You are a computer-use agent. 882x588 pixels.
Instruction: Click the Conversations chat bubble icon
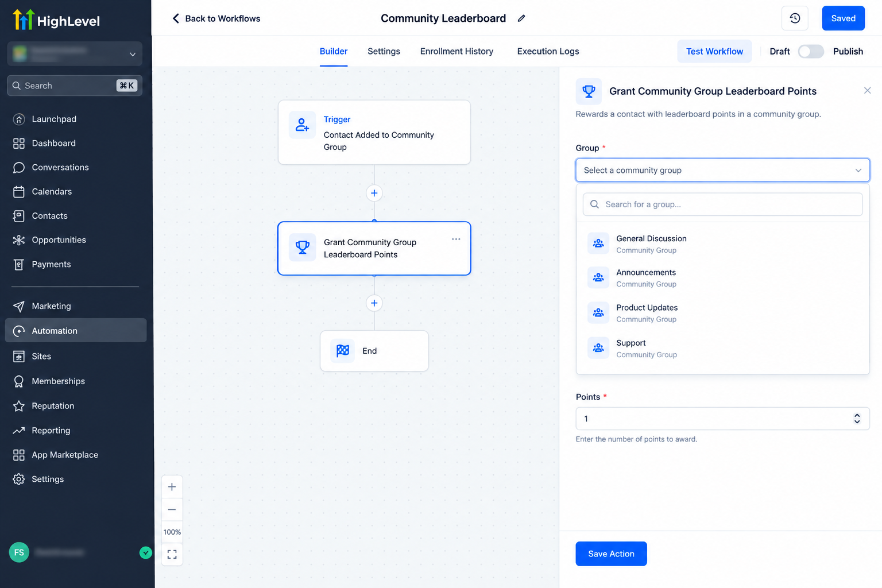[19, 168]
